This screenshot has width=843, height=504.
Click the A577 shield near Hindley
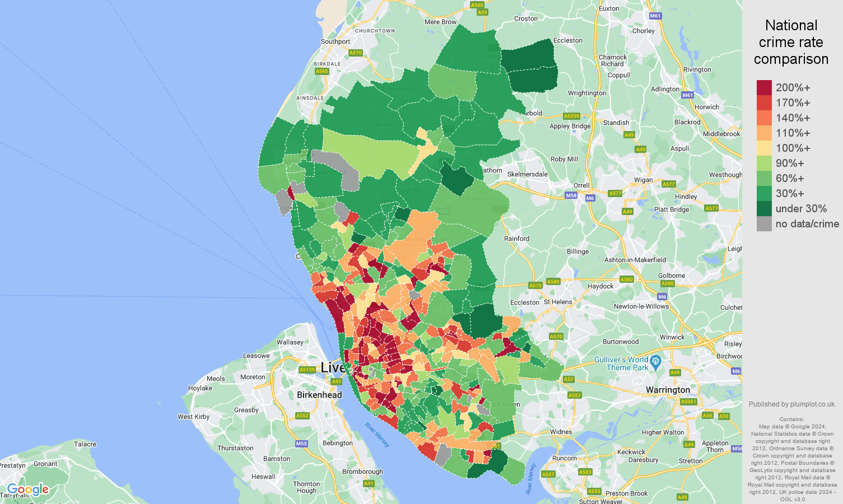[x=669, y=184]
